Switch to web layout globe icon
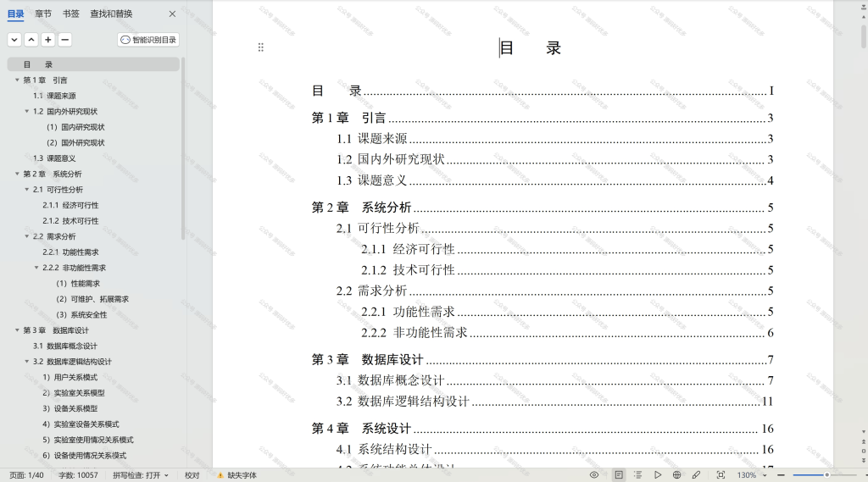The image size is (868, 482). [x=676, y=475]
